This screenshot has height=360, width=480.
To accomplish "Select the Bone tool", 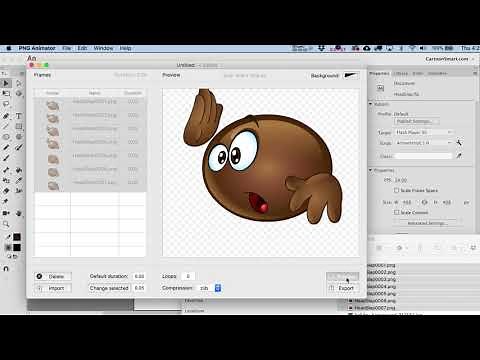I will tap(6, 170).
